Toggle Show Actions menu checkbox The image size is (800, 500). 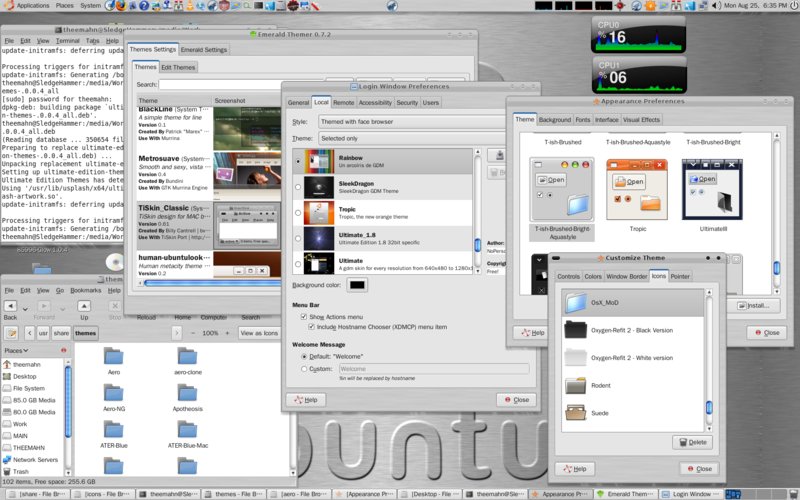pos(304,317)
